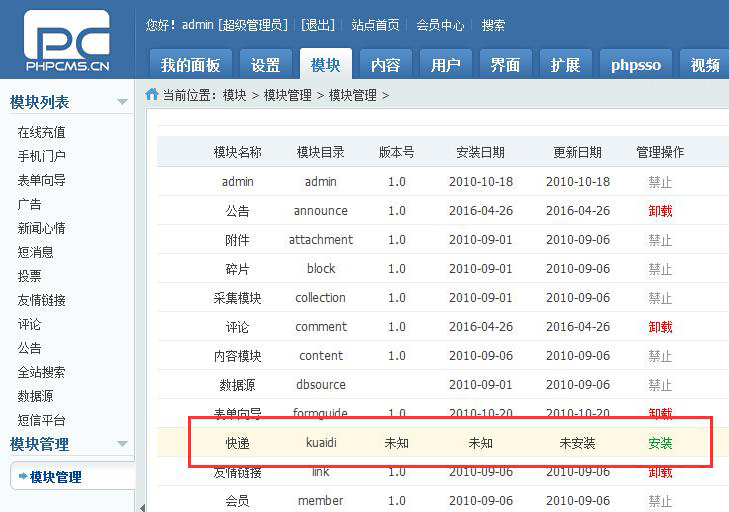Select 模块管理 sidebar item with arrow
729x512 pixels.
[x=55, y=477]
